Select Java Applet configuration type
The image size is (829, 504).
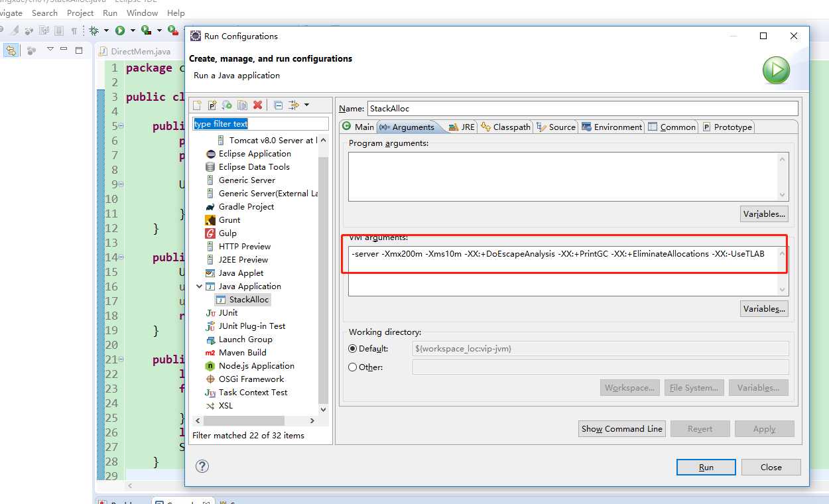pos(241,273)
